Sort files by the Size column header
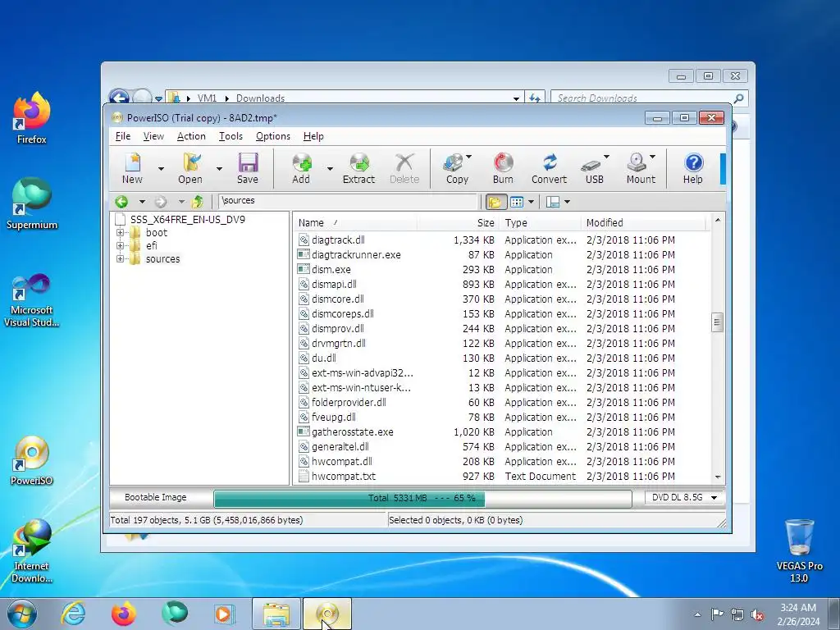 click(x=458, y=223)
